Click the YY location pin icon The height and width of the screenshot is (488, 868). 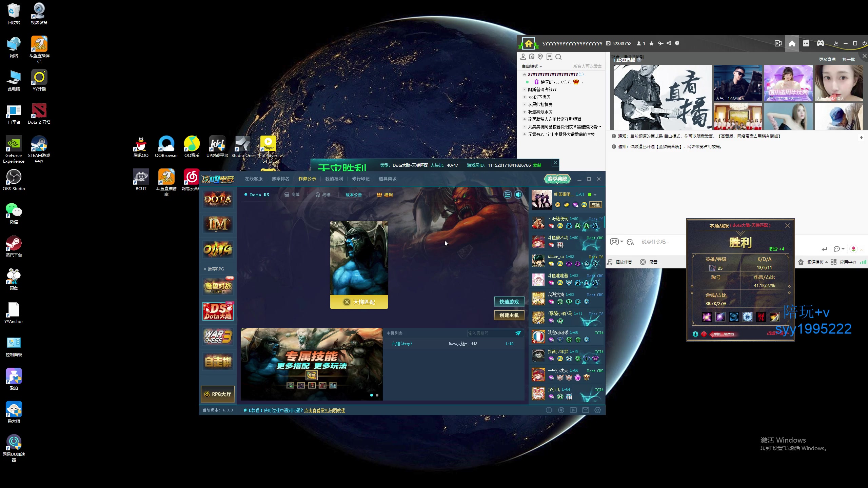(x=540, y=57)
